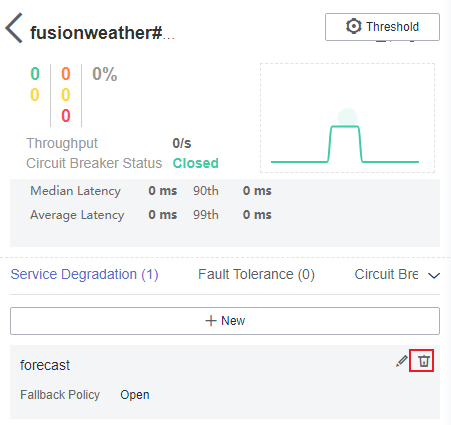The image size is (451, 425).
Task: Click the Closed circuit breaker status
Action: [195, 163]
